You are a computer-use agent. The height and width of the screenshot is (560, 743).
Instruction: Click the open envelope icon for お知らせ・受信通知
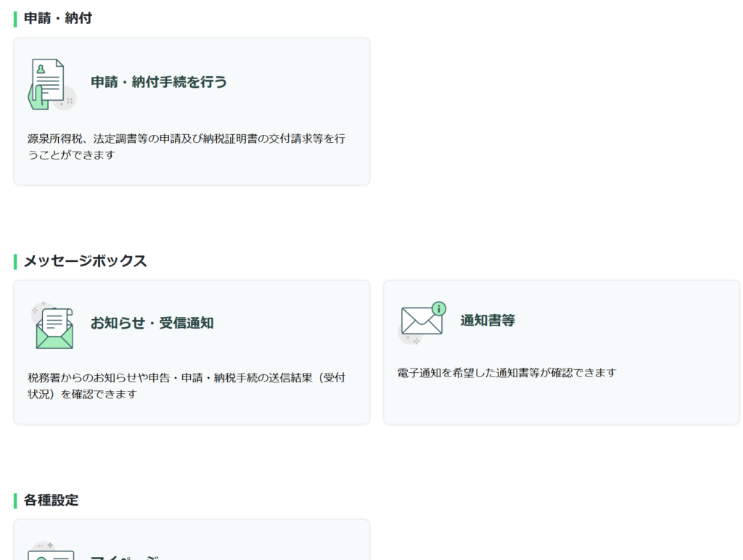tap(53, 326)
